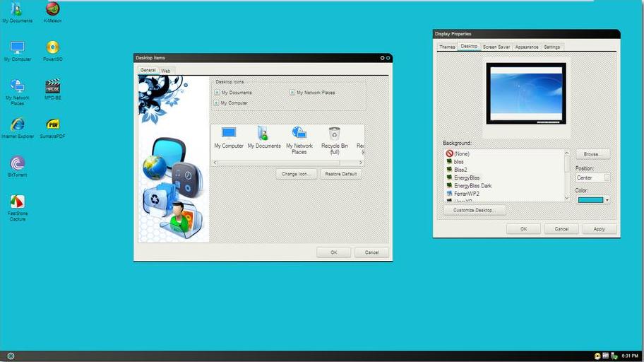Image resolution: width=644 pixels, height=362 pixels.
Task: Click the wallpaper preview monitor thumbnail
Action: coord(526,93)
